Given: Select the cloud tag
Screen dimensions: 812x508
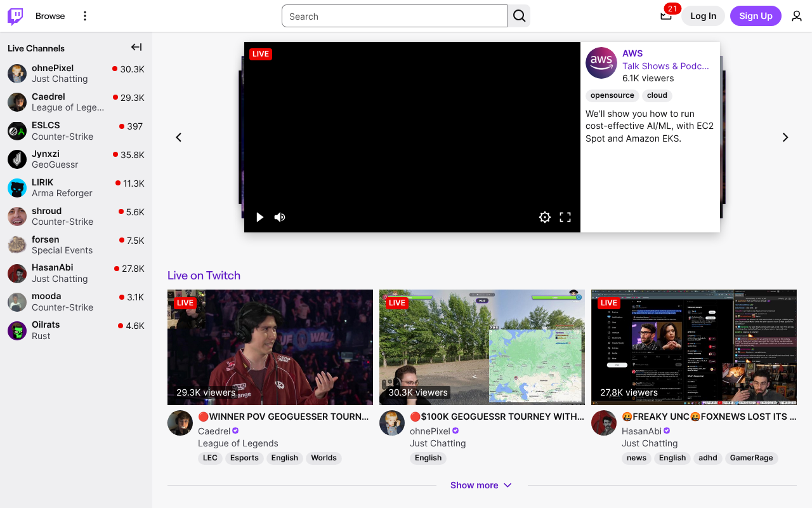Looking at the screenshot, I should click(657, 95).
